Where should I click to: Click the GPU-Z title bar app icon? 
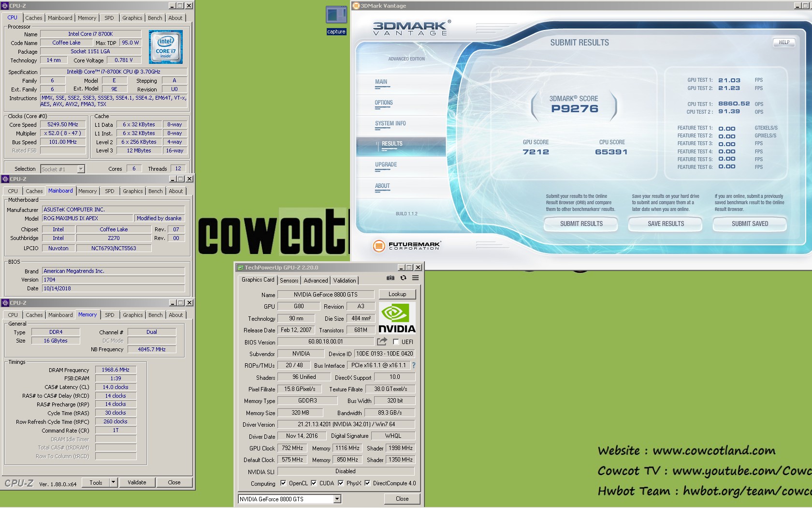click(240, 268)
